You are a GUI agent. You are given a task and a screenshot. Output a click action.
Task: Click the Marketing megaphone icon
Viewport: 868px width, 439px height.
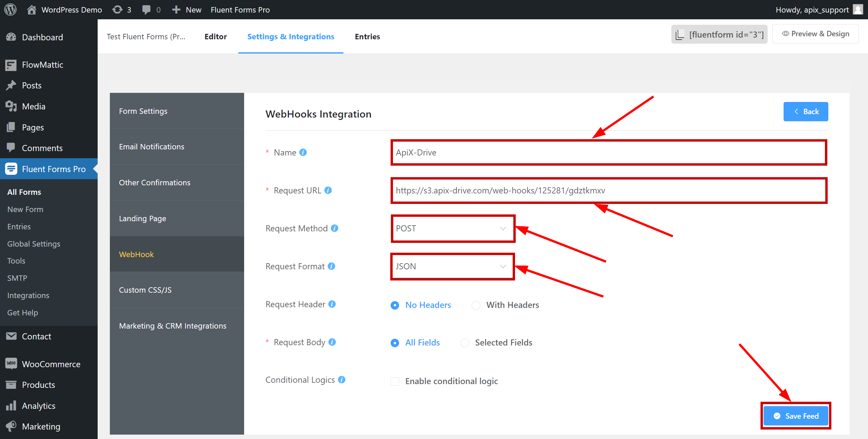(11, 426)
